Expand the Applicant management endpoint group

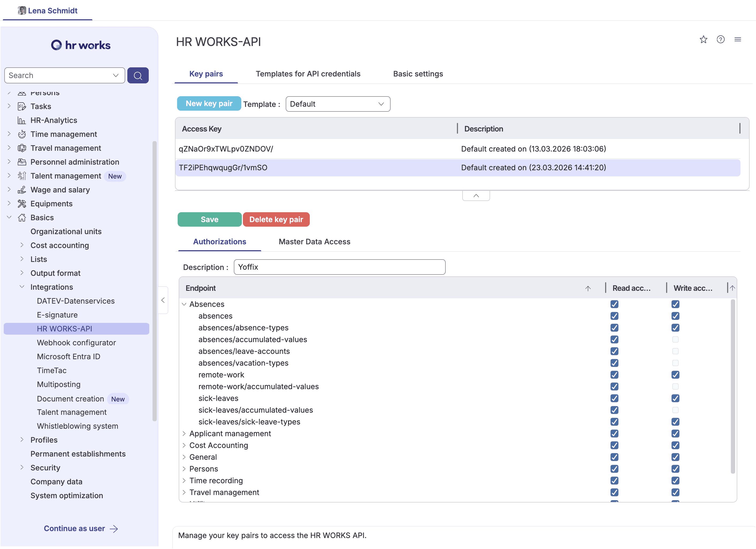tap(184, 434)
